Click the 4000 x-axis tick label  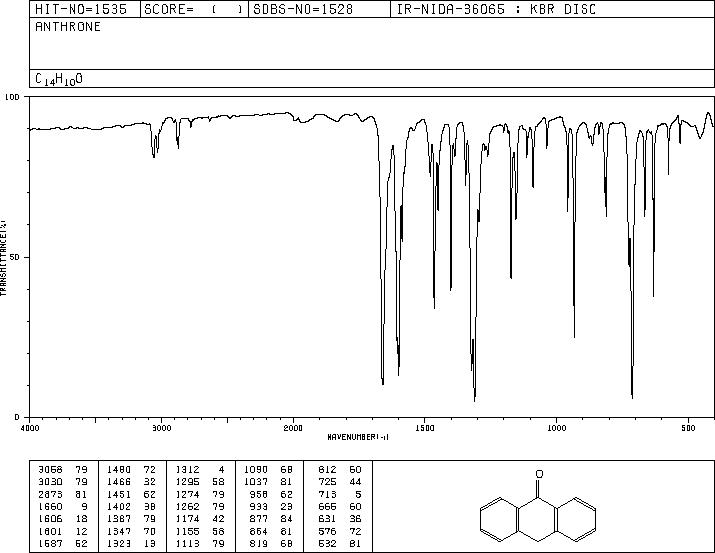30,428
